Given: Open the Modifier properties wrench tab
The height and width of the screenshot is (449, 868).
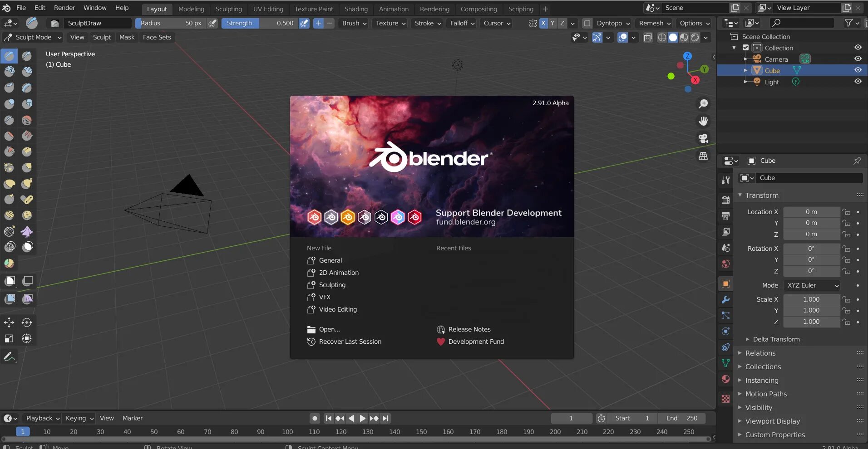Looking at the screenshot, I should click(x=725, y=300).
